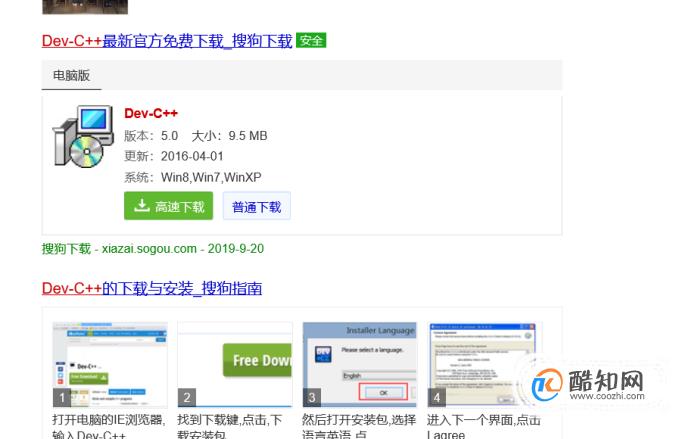Click the green 安全 badge

tap(311, 40)
